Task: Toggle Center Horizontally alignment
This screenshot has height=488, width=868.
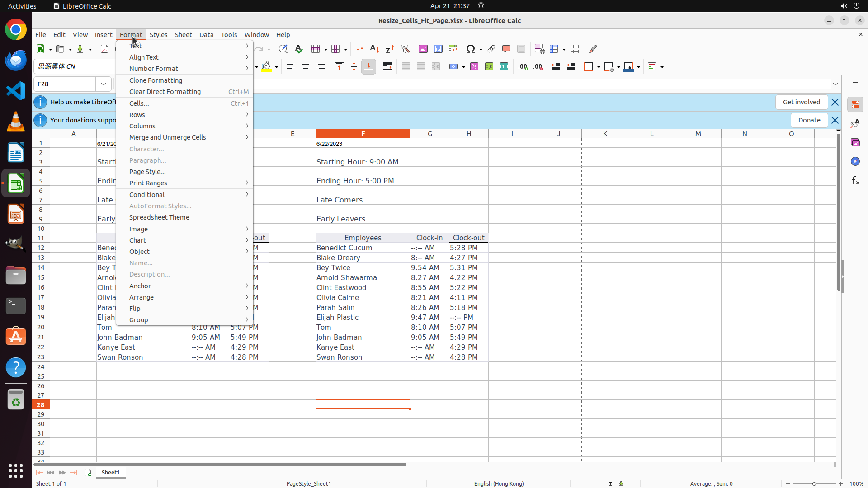Action: tap(306, 67)
